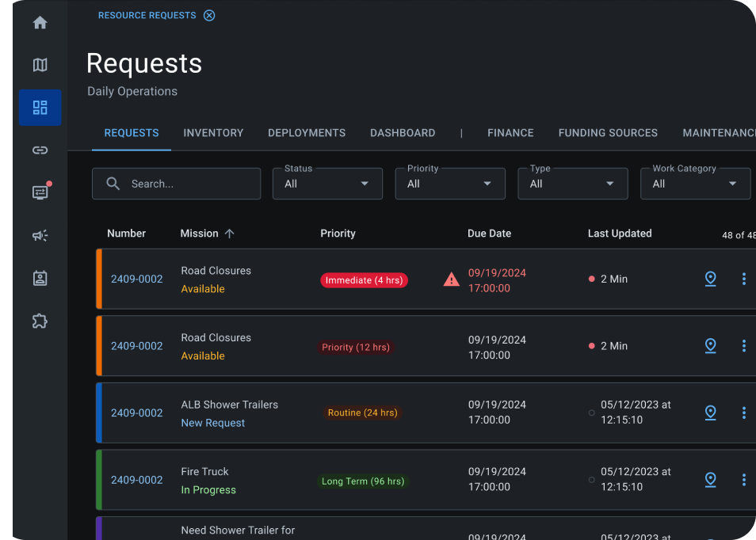
Task: Show location for first Road Closures request
Action: click(710, 279)
